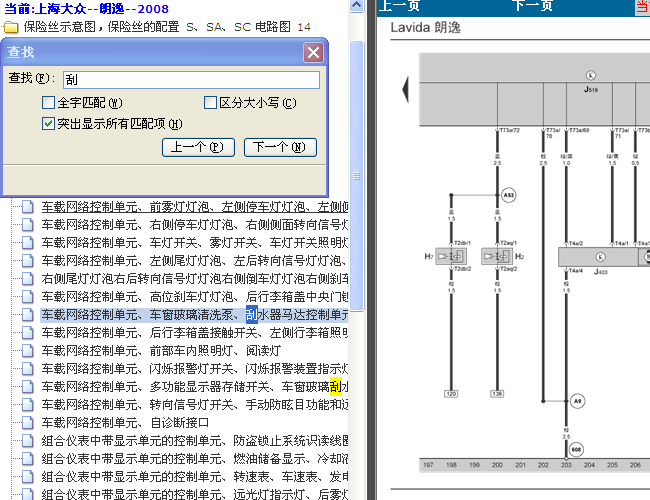650x500 pixels.
Task: Go to previous page with 上一页
Action: (x=399, y=5)
